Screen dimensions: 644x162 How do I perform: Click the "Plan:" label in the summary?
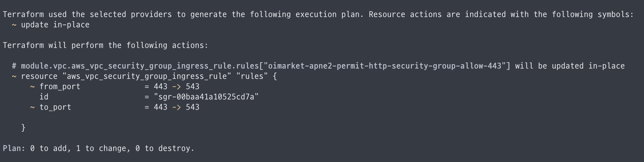(x=14, y=149)
